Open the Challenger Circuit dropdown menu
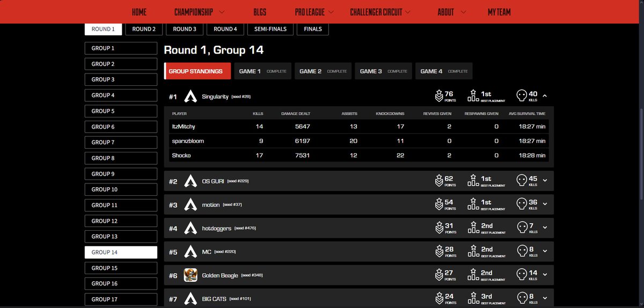This screenshot has width=644, height=308. [380, 12]
